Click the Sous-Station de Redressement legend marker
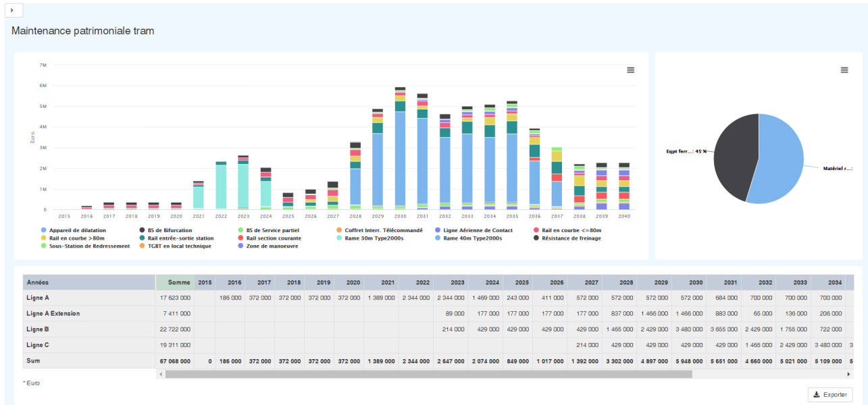The height and width of the screenshot is (405, 868). pyautogui.click(x=44, y=246)
